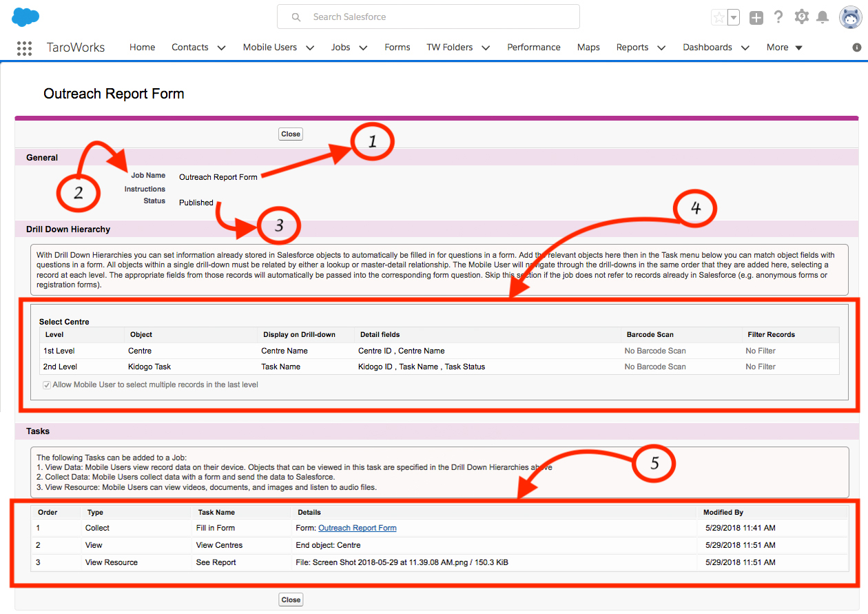
Task: Click the View Centres task name
Action: click(x=220, y=545)
